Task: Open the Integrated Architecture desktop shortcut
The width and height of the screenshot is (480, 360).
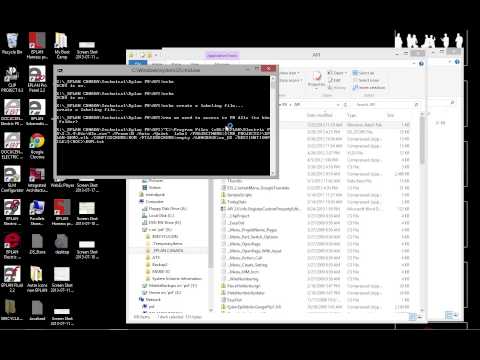Action: pyautogui.click(x=37, y=179)
